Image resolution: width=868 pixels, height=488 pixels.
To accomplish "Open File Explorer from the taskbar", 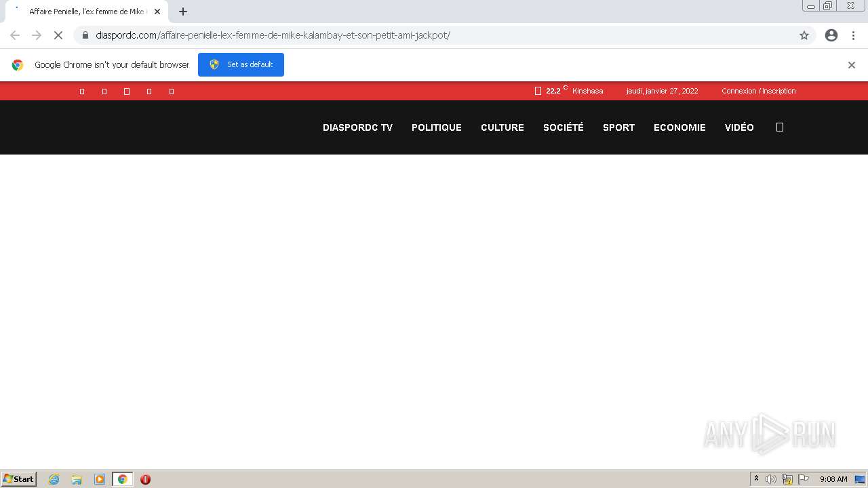I will tap(77, 479).
